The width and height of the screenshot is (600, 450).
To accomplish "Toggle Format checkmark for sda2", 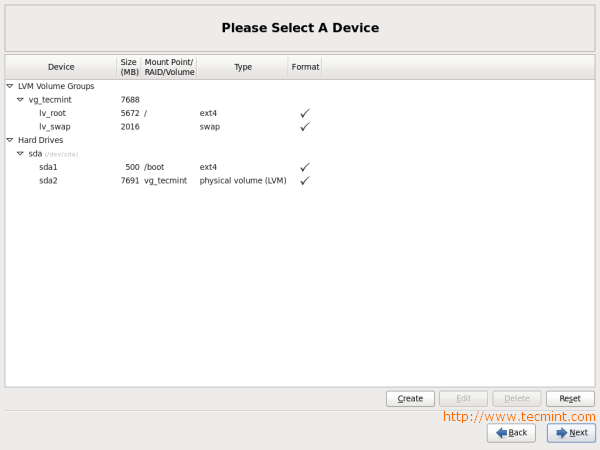I will click(305, 181).
